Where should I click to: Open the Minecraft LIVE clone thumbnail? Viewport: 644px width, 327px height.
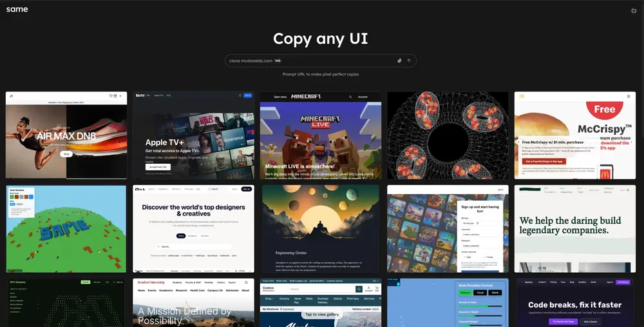coord(320,135)
